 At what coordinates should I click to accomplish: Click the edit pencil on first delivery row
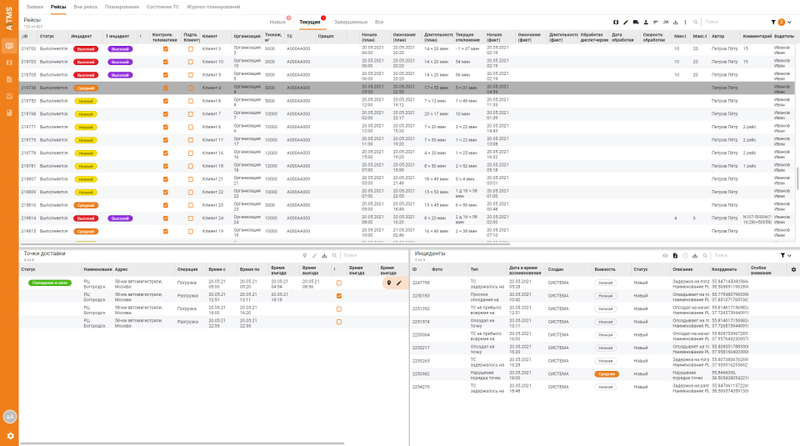[x=399, y=283]
